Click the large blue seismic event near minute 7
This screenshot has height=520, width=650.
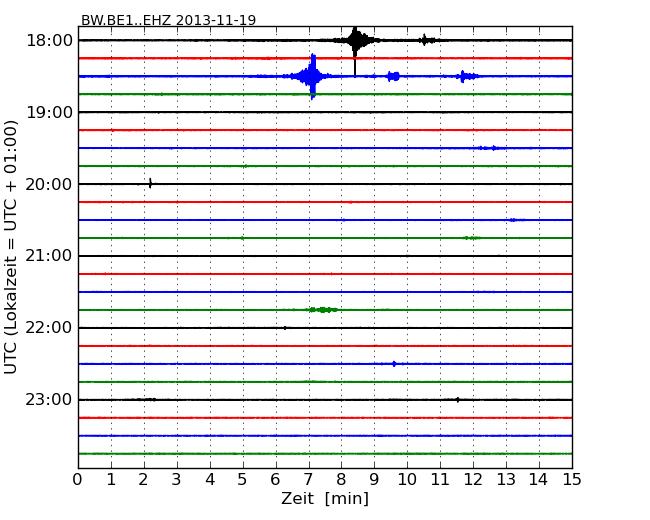313,76
